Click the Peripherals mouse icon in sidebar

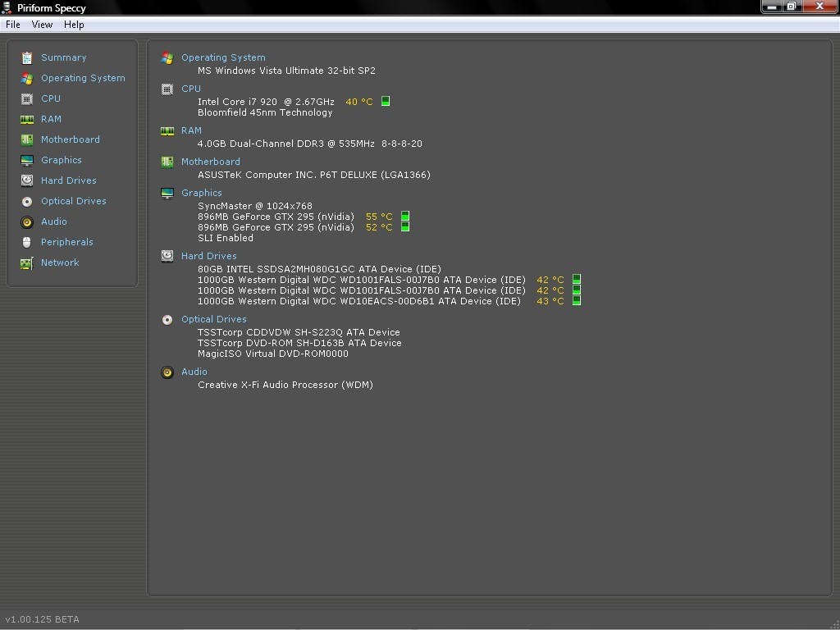[27, 242]
